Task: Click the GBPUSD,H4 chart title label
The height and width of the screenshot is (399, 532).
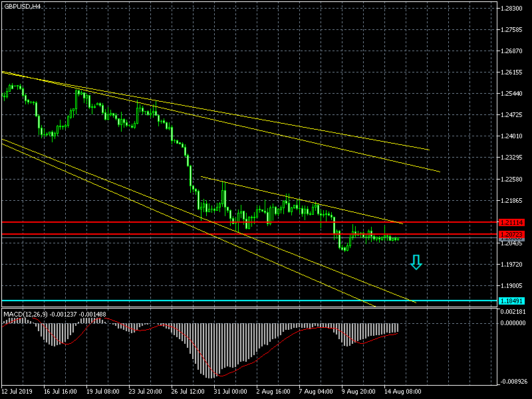Action: pos(23,6)
